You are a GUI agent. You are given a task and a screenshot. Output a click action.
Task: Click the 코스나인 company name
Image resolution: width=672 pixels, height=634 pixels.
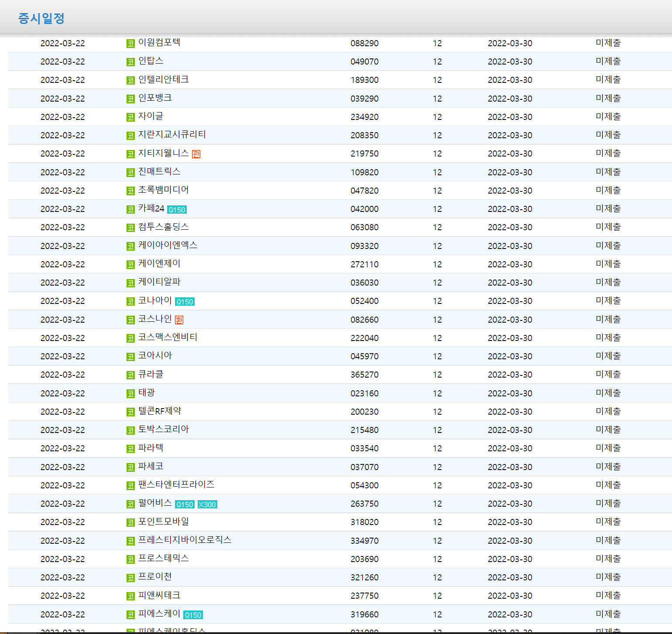click(155, 319)
